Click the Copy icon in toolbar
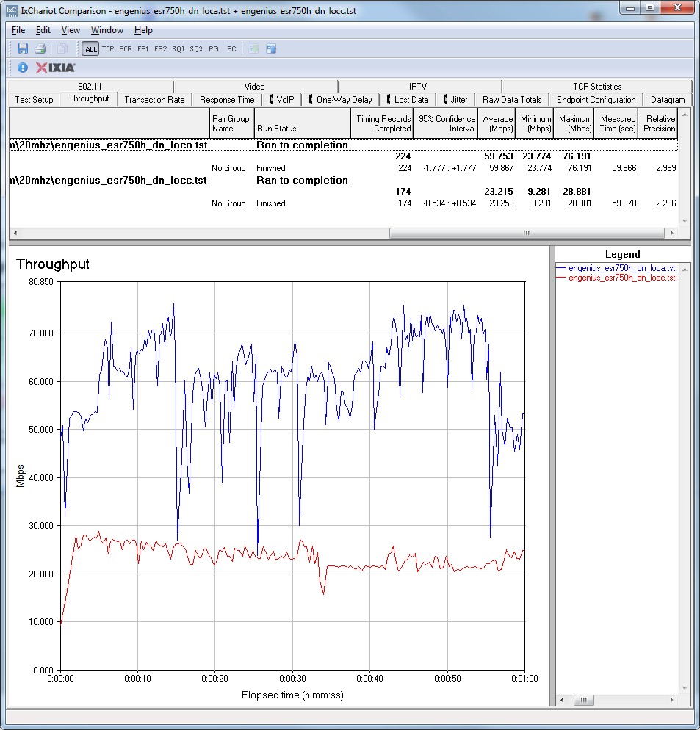The width and height of the screenshot is (700, 730). point(62,48)
